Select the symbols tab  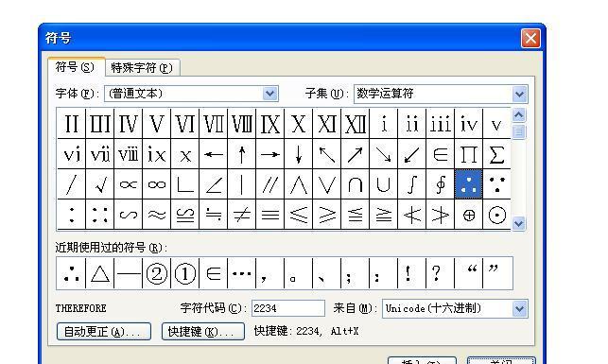point(76,67)
